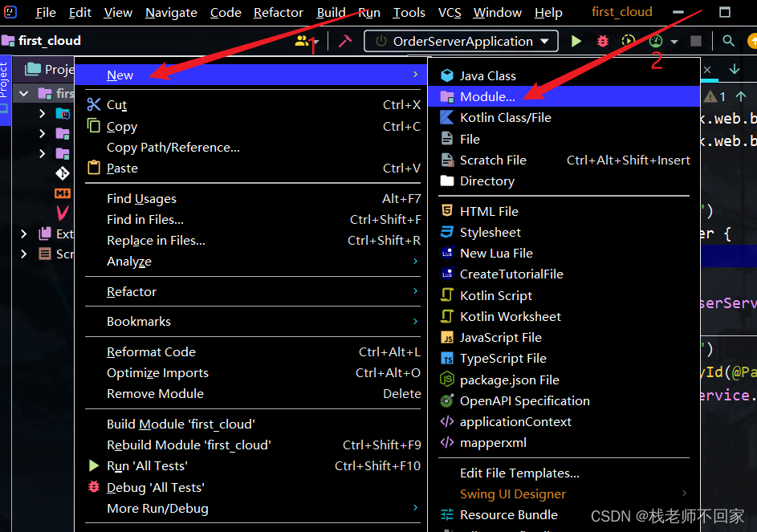Open the VCS menu
The image size is (757, 532).
450,13
